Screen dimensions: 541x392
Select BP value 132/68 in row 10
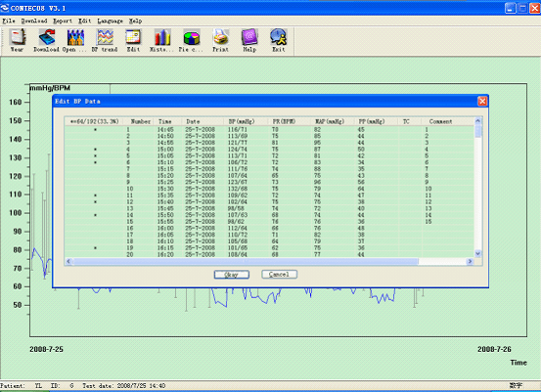[238, 189]
